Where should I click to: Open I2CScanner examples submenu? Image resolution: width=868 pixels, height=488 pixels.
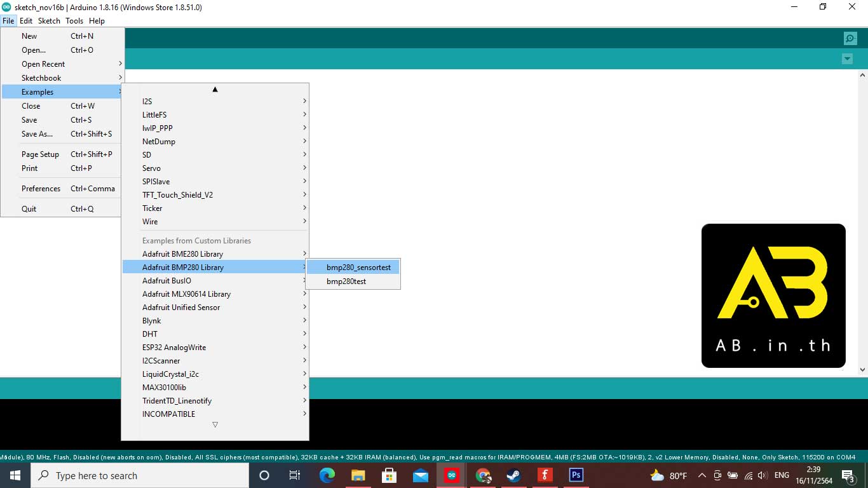(x=215, y=361)
